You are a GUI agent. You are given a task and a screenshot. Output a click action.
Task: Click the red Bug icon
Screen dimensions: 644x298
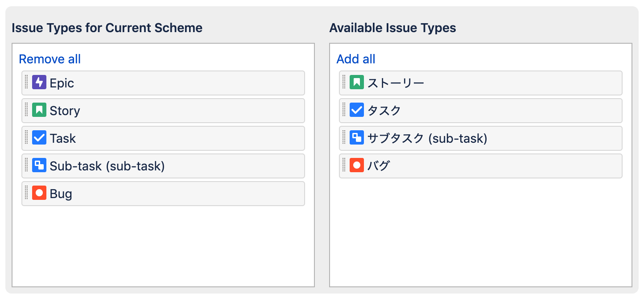click(39, 193)
